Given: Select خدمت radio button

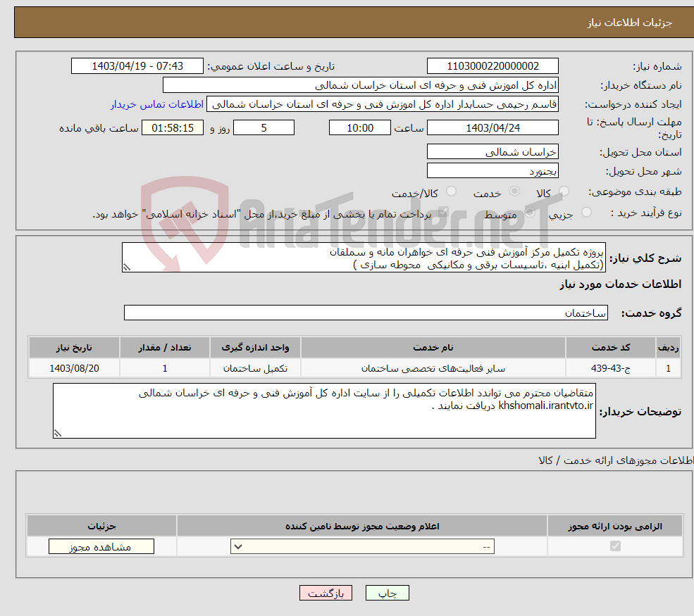Looking at the screenshot, I should pyautogui.click(x=514, y=191).
